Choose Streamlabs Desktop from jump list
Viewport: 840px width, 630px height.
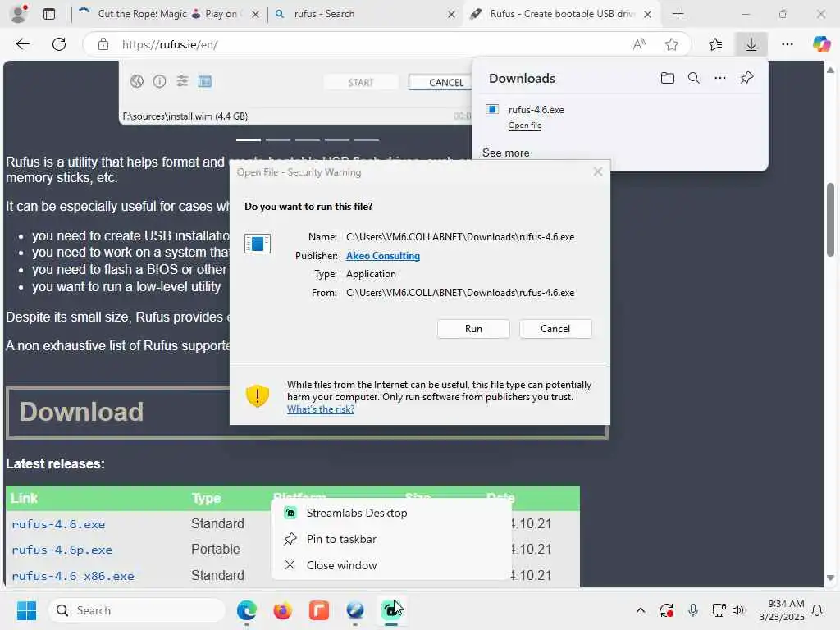coord(391,513)
